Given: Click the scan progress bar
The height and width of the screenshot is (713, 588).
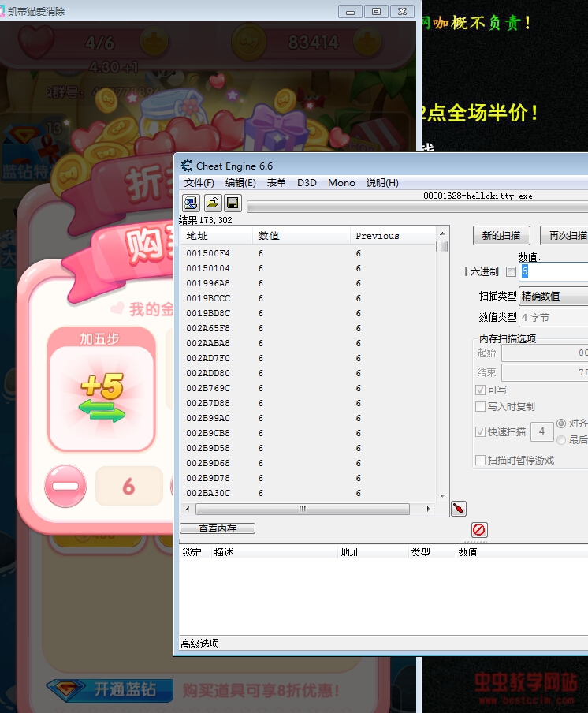Looking at the screenshot, I should coord(417,207).
